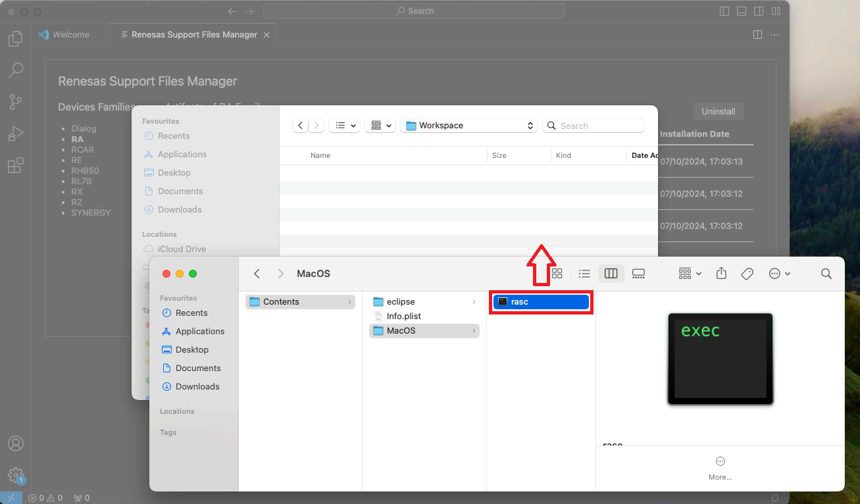This screenshot has width=860, height=504.
Task: Close the Renesas Support Files Manager tab
Action: pyautogui.click(x=266, y=34)
